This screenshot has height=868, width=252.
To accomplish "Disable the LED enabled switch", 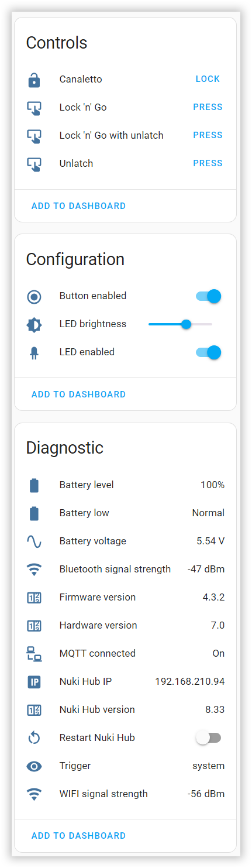I will [x=209, y=352].
